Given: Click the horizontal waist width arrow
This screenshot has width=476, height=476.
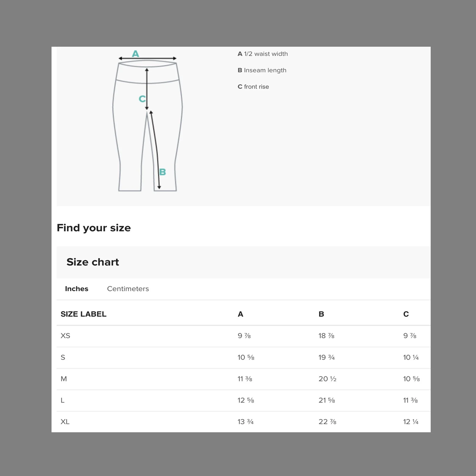Looking at the screenshot, I should coord(147,58).
